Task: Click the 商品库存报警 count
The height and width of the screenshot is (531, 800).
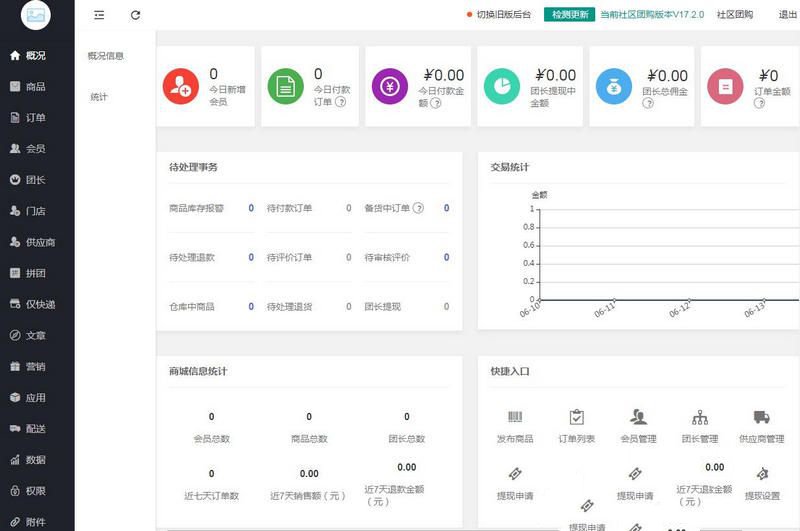Action: [x=251, y=208]
